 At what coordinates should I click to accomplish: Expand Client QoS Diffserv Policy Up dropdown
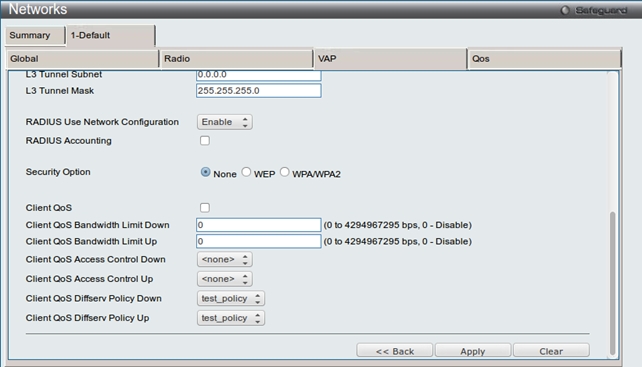(231, 318)
